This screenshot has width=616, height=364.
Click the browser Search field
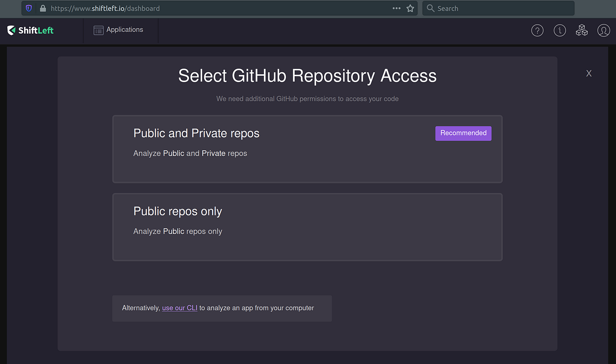pos(498,8)
